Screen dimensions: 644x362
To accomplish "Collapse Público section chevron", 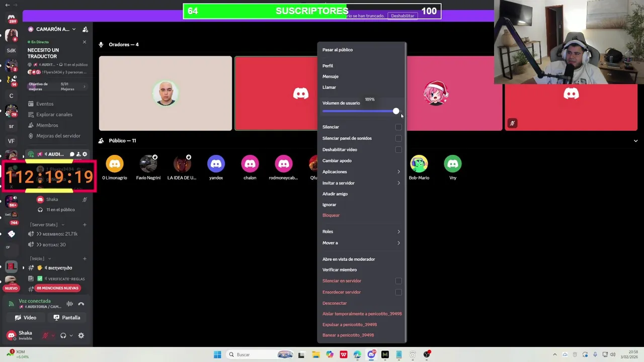I will [635, 141].
